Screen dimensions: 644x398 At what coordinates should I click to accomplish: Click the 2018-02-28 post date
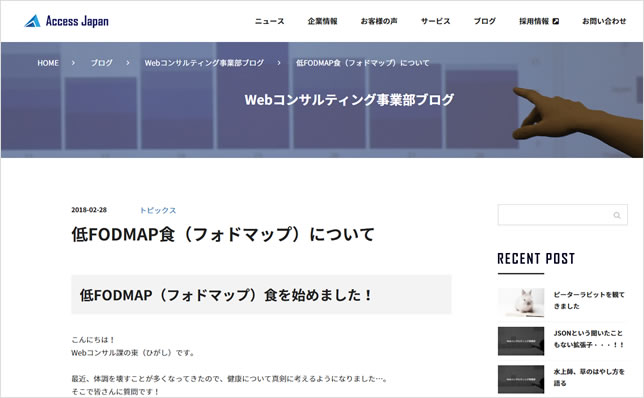click(x=89, y=210)
